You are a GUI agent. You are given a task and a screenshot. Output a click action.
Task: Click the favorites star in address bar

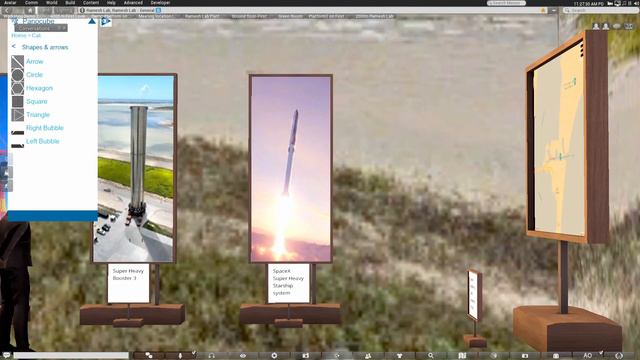543,10
